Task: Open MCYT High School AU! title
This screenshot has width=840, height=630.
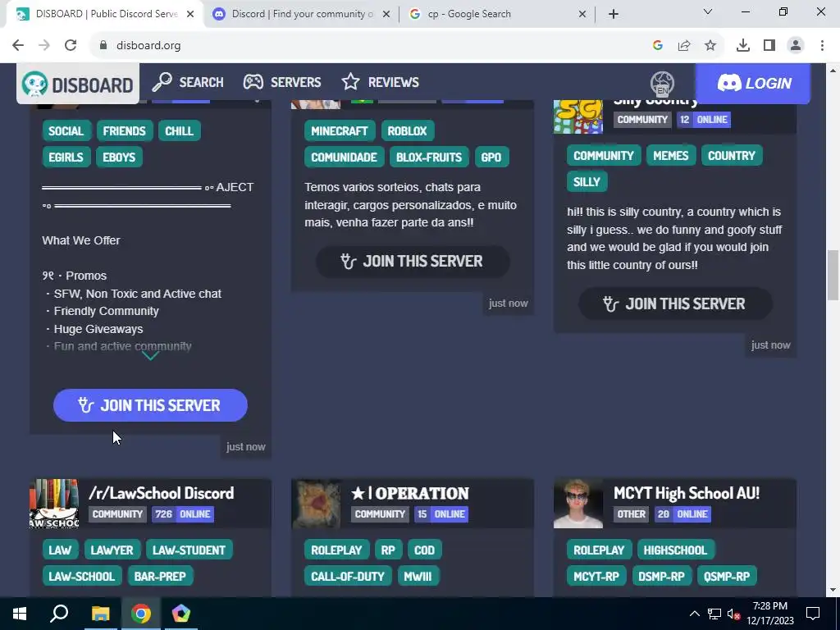Action: 687,493
